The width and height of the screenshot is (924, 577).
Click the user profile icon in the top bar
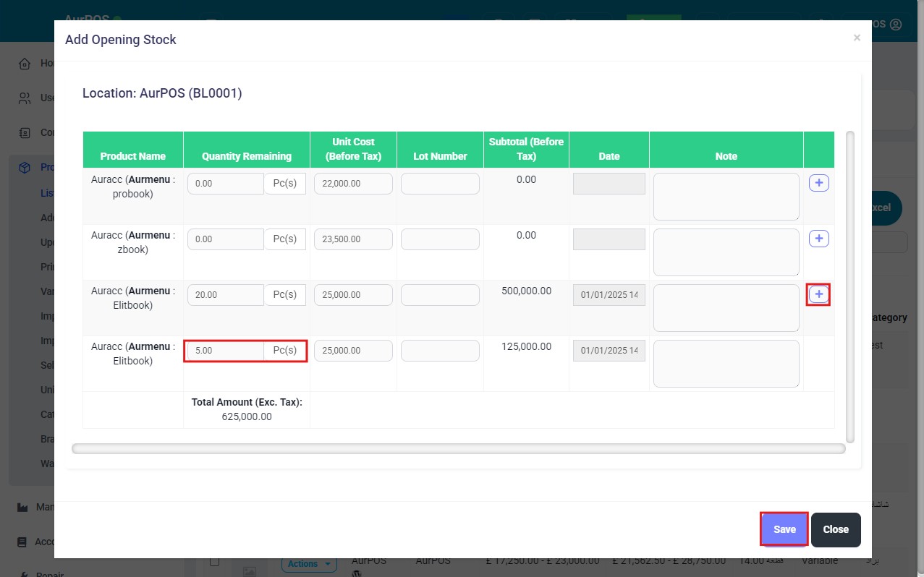pyautogui.click(x=896, y=25)
